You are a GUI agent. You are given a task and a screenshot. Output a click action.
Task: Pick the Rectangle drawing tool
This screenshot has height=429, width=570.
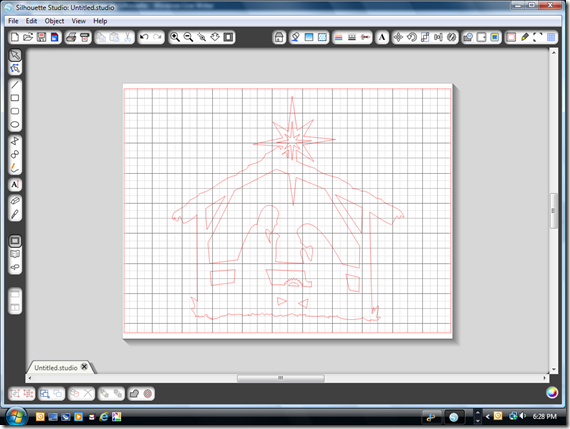(x=15, y=98)
